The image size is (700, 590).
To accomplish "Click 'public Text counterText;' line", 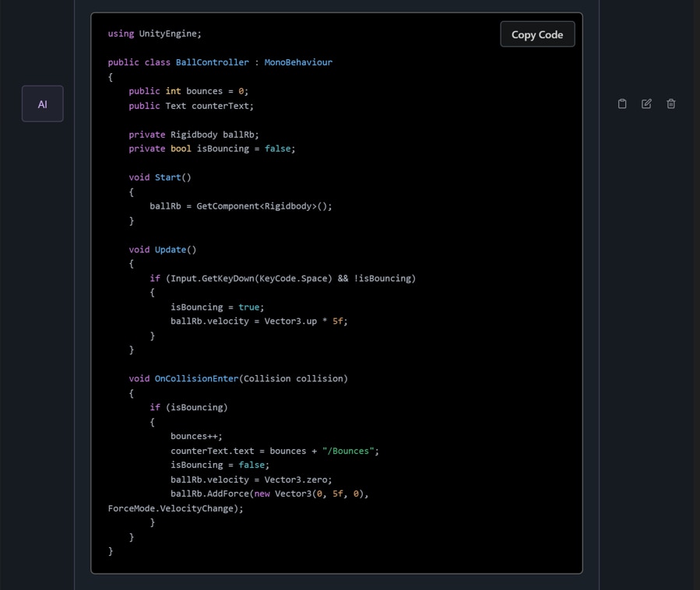I will [x=191, y=106].
